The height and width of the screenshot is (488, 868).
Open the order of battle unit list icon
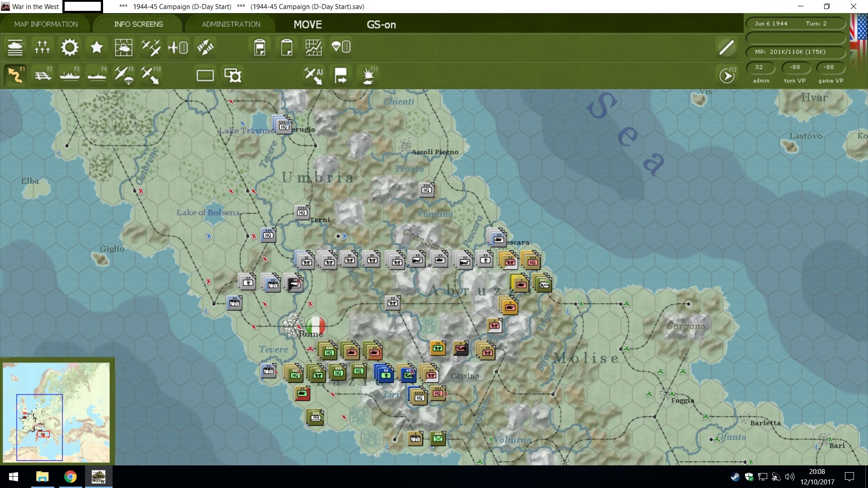15,47
